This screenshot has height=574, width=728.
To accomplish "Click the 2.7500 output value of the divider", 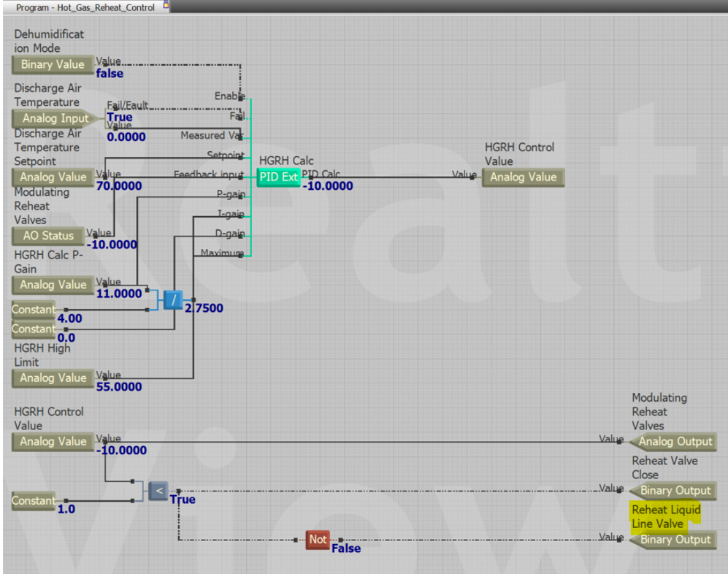I will point(205,308).
